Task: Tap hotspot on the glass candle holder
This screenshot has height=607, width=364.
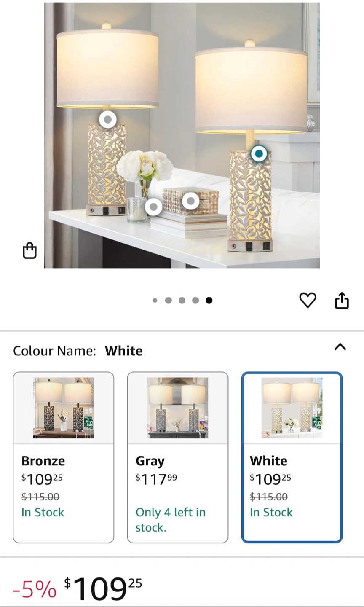Action: coord(153,207)
